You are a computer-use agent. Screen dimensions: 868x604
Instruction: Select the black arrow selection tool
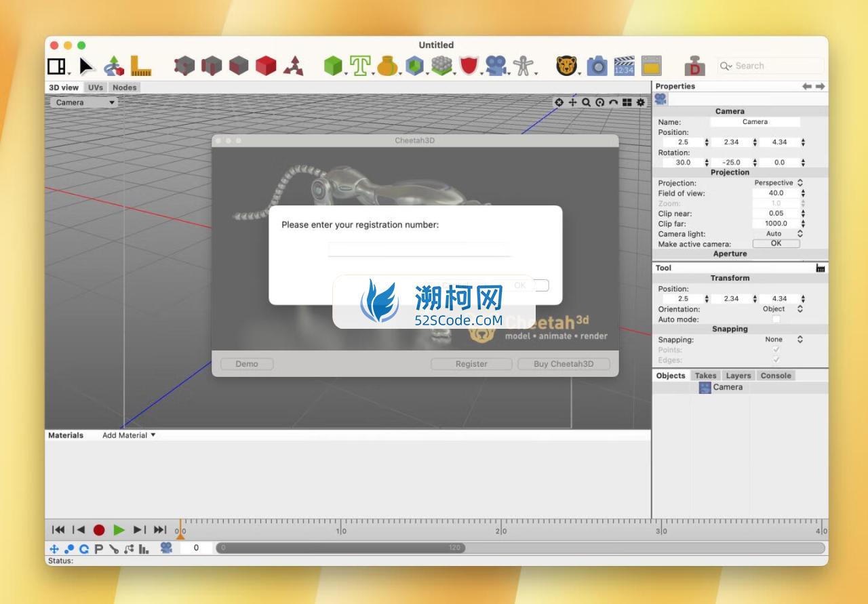(x=87, y=66)
